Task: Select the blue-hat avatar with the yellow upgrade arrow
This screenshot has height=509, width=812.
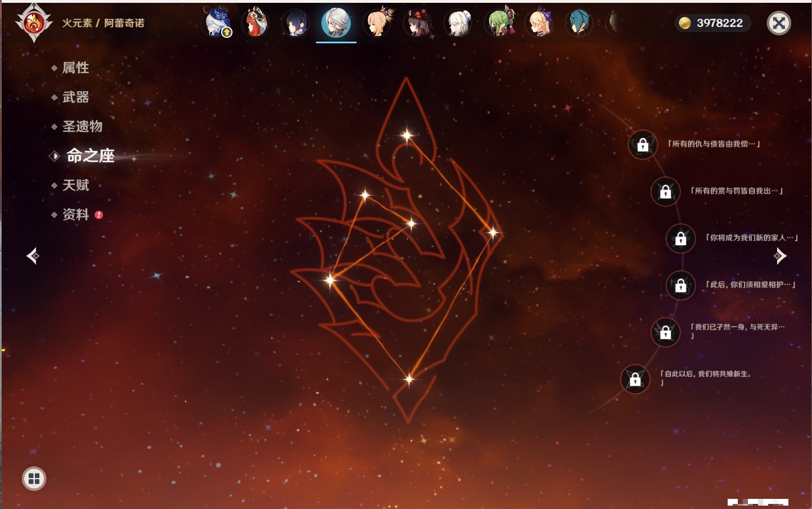Action: pyautogui.click(x=216, y=22)
